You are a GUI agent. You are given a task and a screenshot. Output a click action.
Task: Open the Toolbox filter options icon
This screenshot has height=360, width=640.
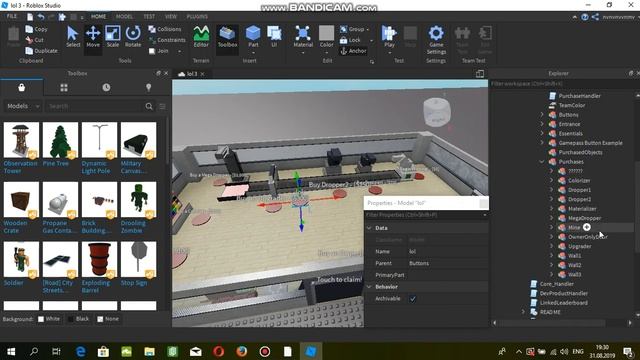162,106
